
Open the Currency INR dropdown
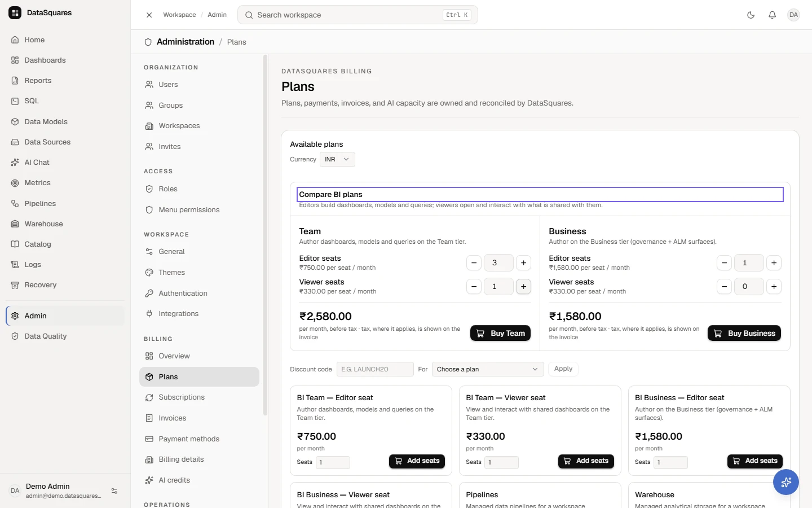click(337, 159)
